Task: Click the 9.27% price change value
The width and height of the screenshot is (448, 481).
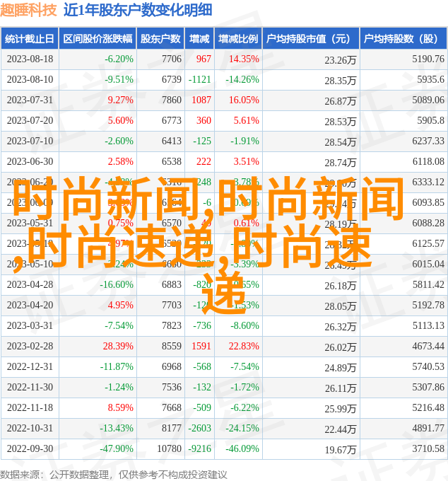Action: point(120,100)
